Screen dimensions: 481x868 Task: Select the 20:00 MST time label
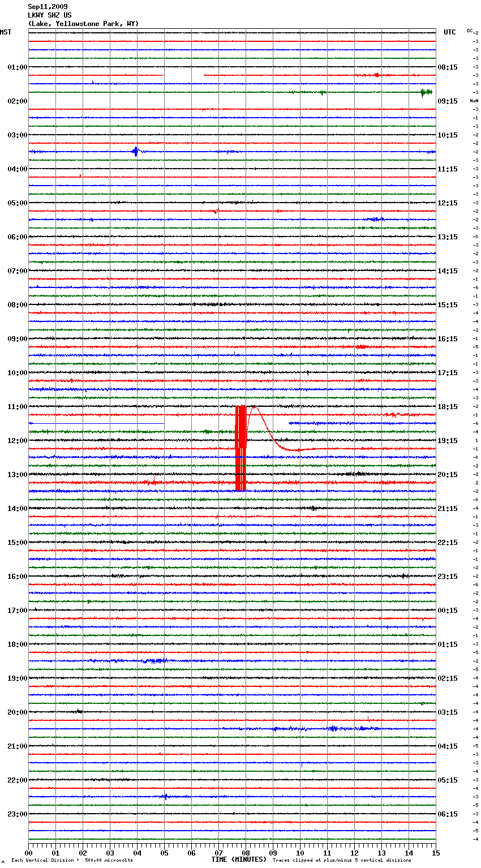click(x=18, y=712)
